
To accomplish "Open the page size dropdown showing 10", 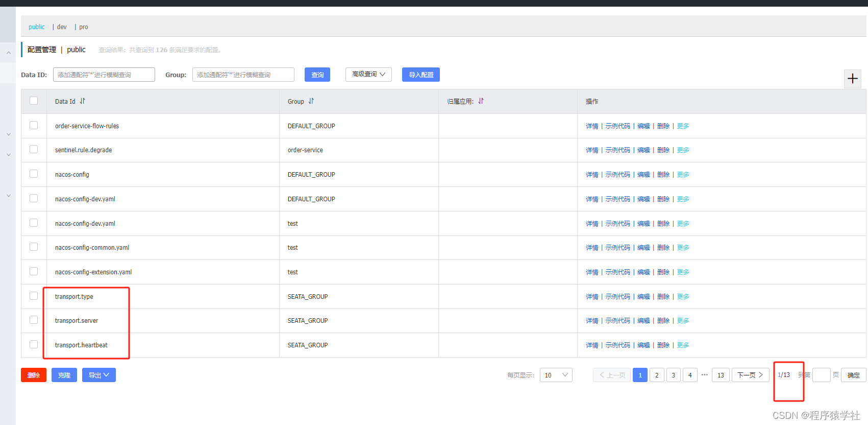I will tap(556, 375).
